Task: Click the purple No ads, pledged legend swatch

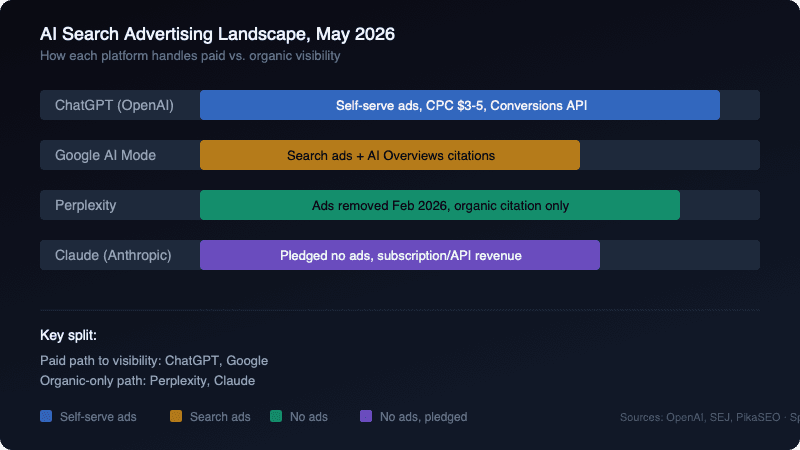Action: coord(366,416)
